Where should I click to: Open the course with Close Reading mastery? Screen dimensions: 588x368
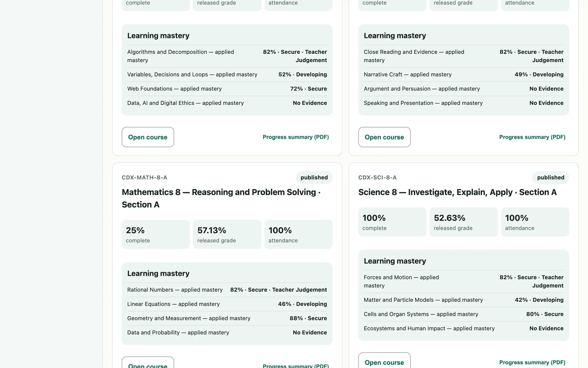(384, 137)
